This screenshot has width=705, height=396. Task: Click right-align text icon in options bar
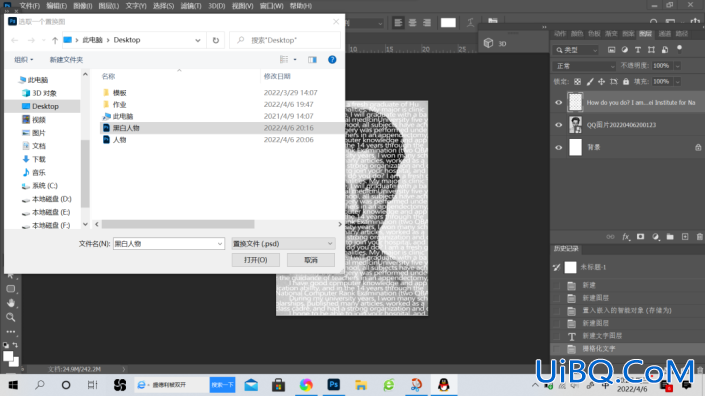click(427, 22)
